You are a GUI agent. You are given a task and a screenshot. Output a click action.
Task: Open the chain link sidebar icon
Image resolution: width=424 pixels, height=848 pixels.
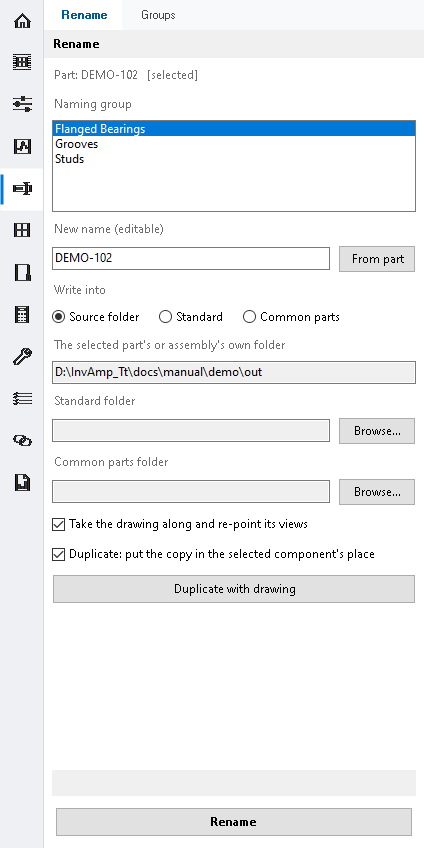pyautogui.click(x=22, y=441)
